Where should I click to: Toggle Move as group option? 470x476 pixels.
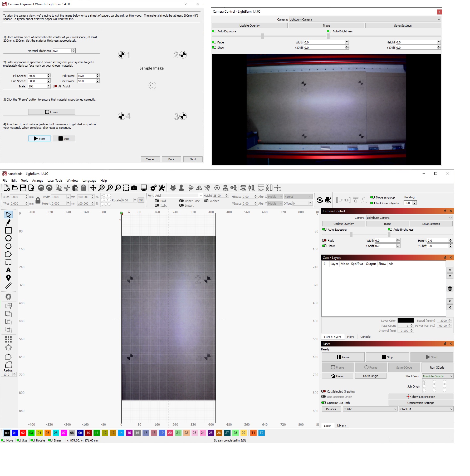[x=373, y=197]
